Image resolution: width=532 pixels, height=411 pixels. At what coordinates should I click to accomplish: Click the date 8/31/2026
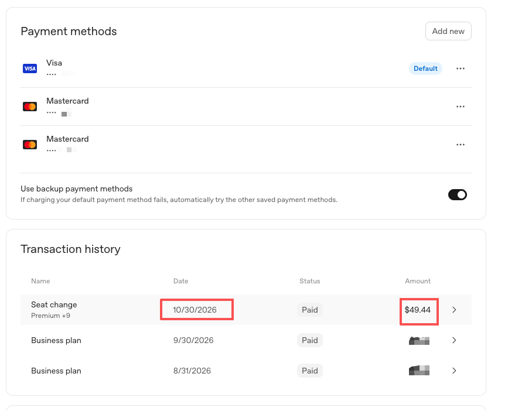[x=192, y=371]
